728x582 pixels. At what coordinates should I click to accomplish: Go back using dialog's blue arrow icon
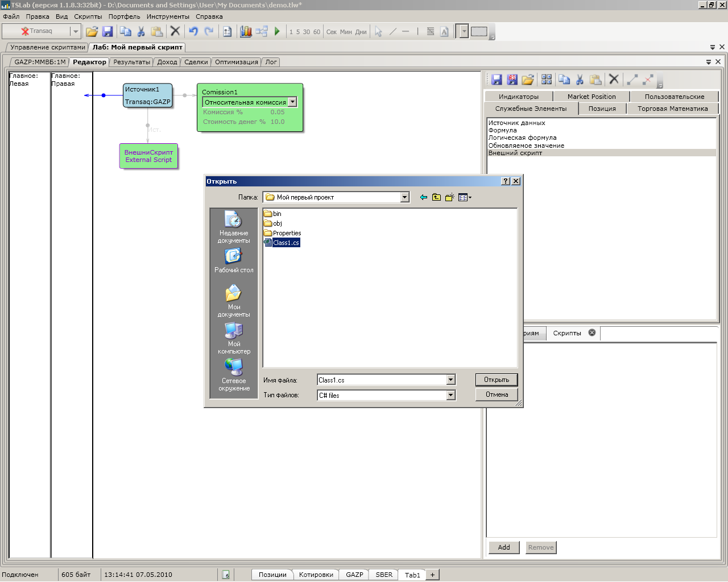(x=423, y=197)
